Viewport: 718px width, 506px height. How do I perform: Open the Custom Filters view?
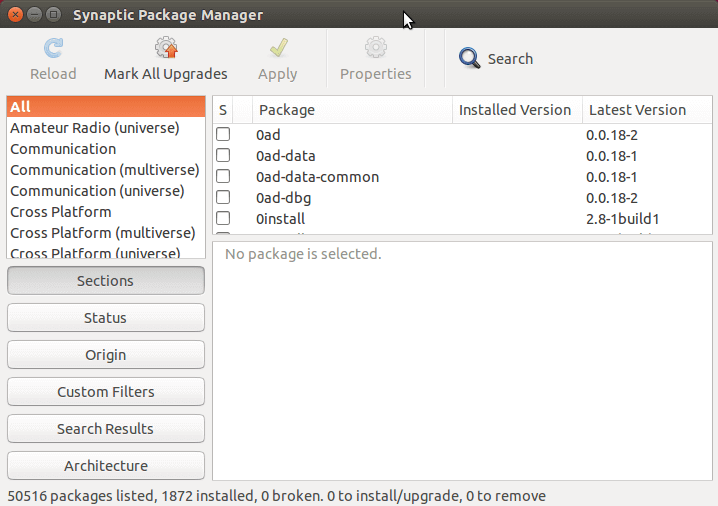[x=106, y=392]
